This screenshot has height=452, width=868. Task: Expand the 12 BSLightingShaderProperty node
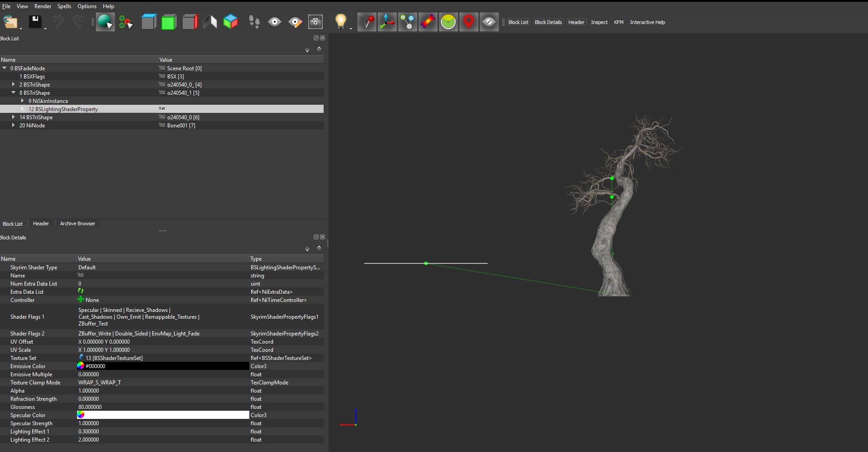point(22,109)
